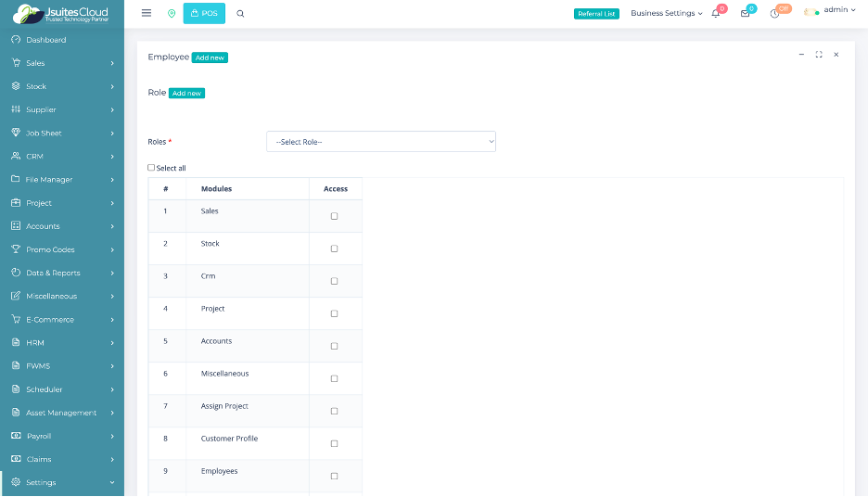Image resolution: width=868 pixels, height=497 pixels.
Task: Open the search magnifier icon
Action: click(241, 14)
